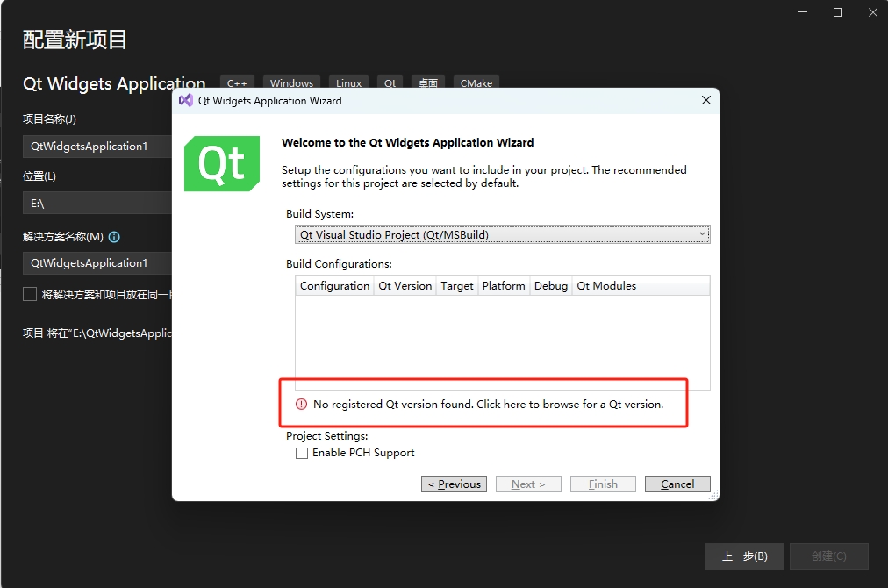Screen dimensions: 888x588
Task: Click the Visual Studio icon in wizard title bar
Action: (186, 100)
